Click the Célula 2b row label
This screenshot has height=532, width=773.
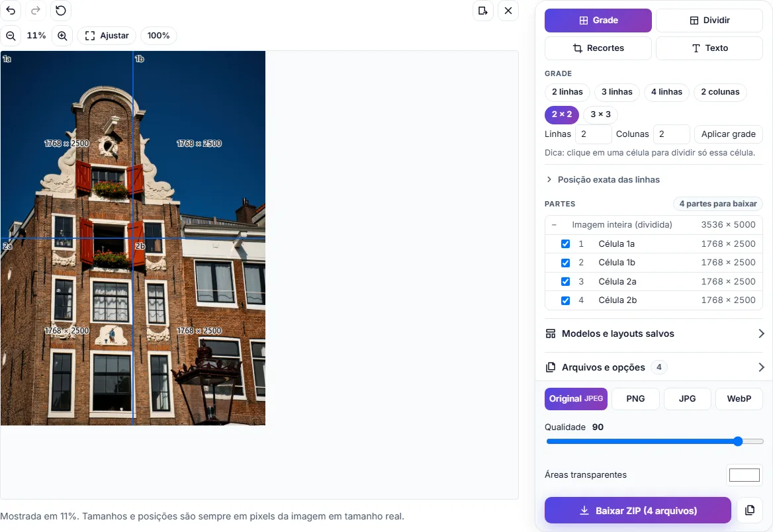coord(617,300)
